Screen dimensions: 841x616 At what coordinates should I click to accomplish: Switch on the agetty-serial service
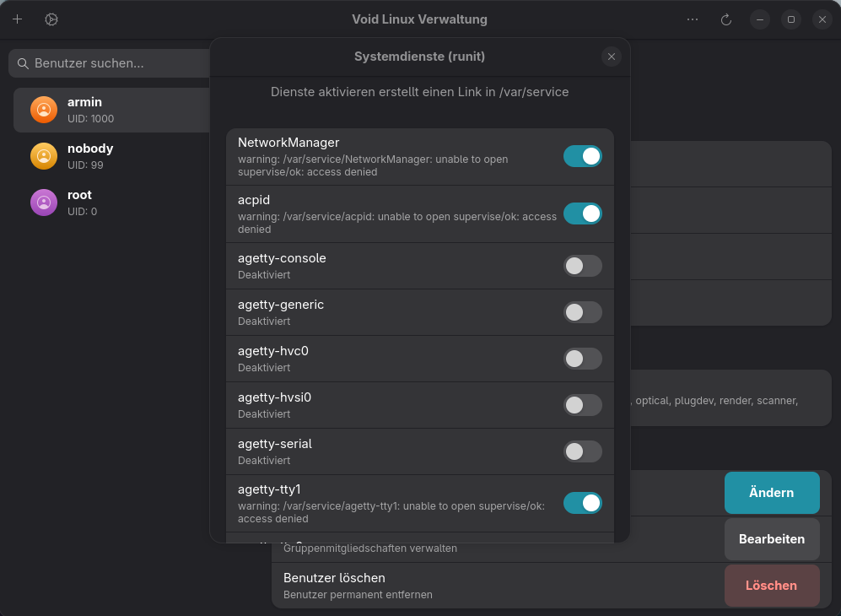tap(582, 451)
